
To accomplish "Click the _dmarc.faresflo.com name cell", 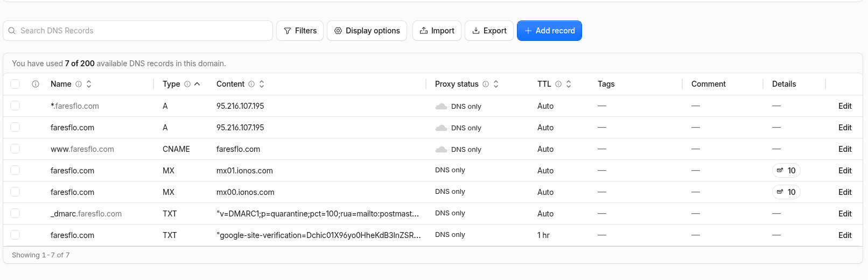I will [86, 214].
